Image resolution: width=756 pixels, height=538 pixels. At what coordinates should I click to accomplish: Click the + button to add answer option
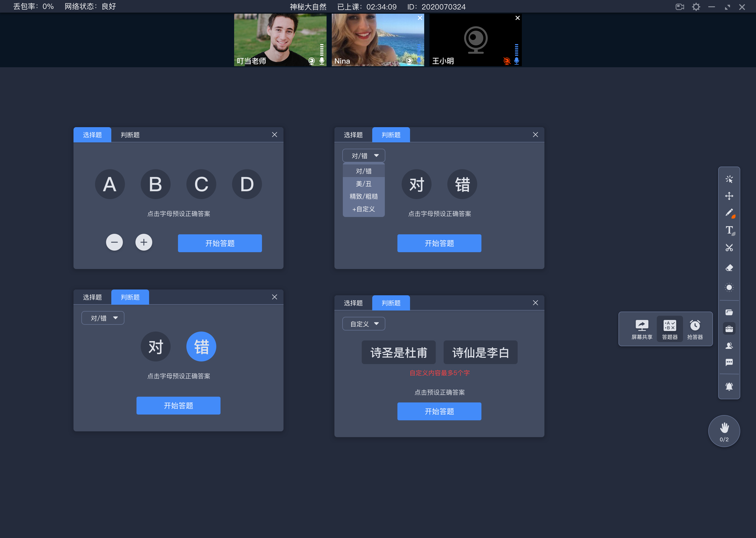point(144,242)
